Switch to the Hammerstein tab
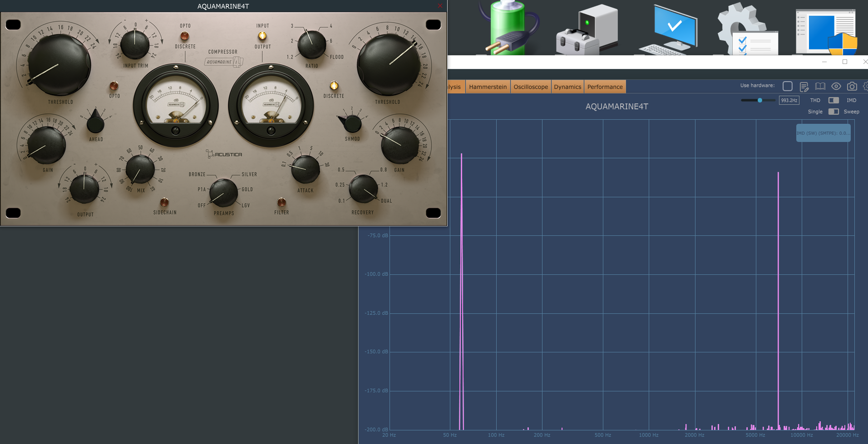Screen dimensions: 868x444 [488, 87]
